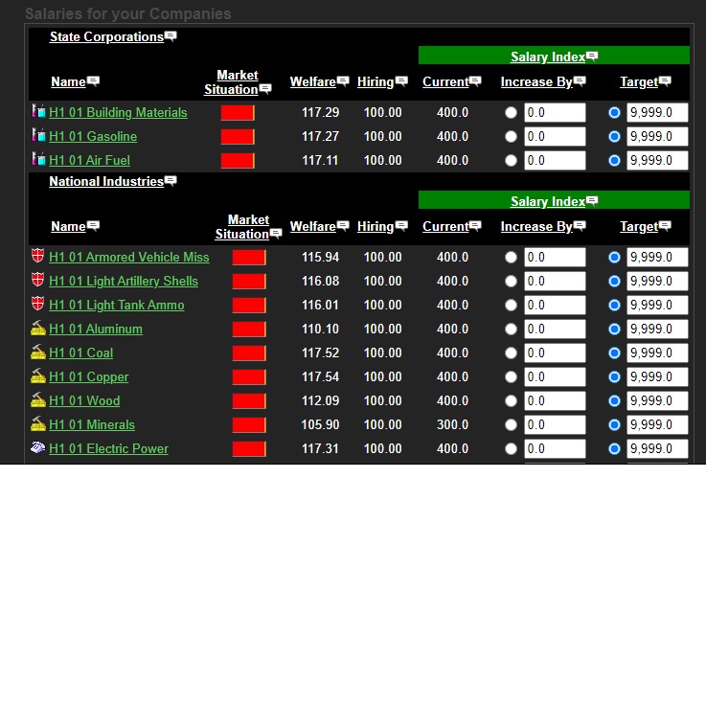
Task: Open the H1 01 Gasoline company link
Action: click(93, 136)
